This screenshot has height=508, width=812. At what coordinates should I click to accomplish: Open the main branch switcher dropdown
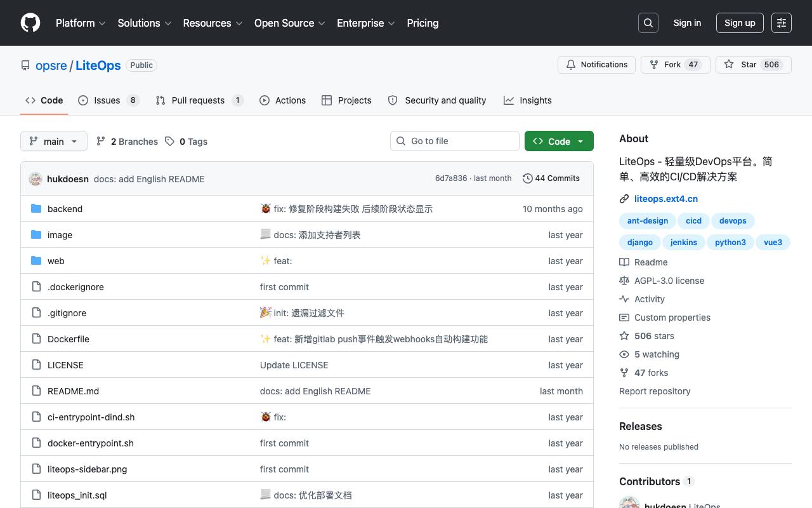53,141
